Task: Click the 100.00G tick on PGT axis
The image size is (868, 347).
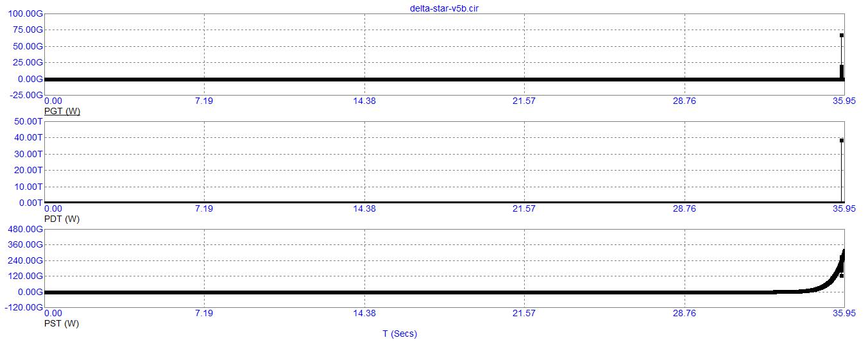Action: point(22,13)
